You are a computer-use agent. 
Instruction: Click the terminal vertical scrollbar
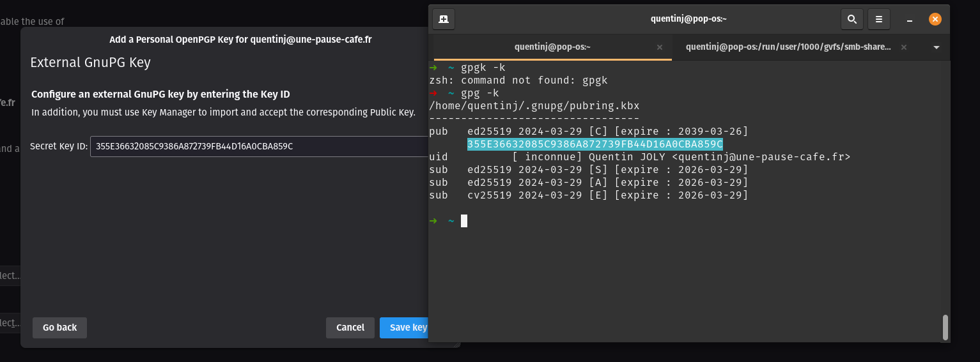click(x=945, y=328)
